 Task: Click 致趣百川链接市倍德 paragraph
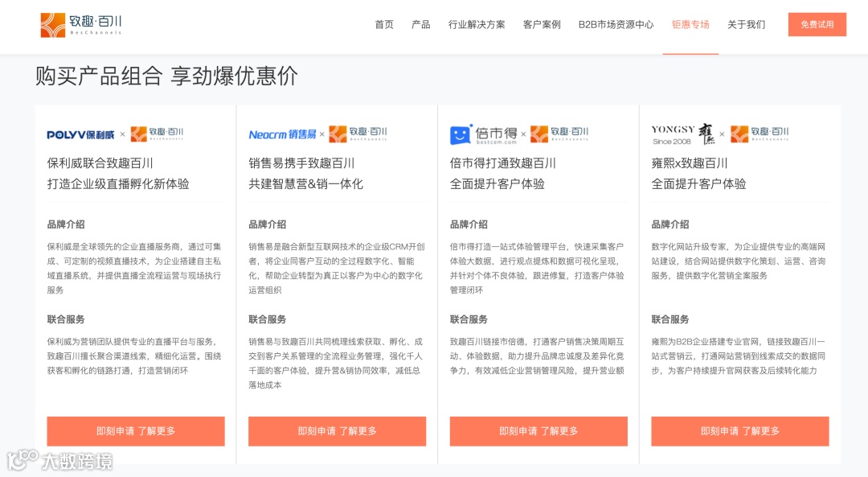point(537,356)
